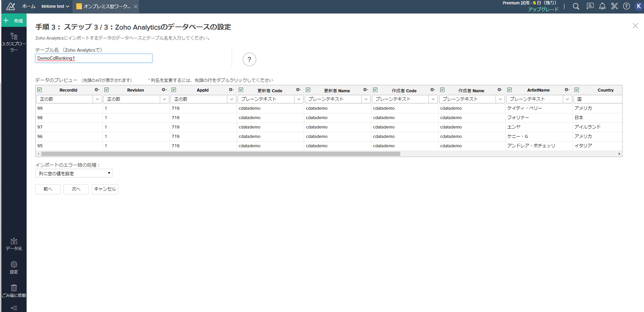Open the tools wrench icon
644x312 pixels.
point(614,6)
